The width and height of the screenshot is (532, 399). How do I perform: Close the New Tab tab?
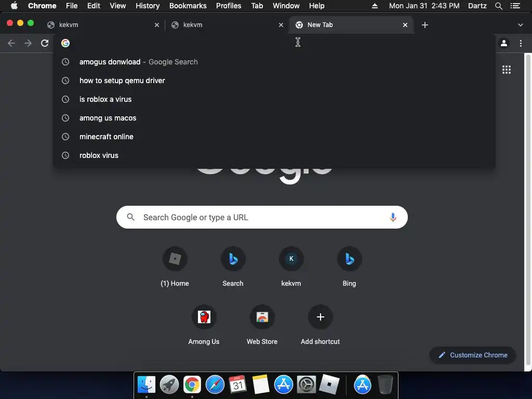click(405, 25)
